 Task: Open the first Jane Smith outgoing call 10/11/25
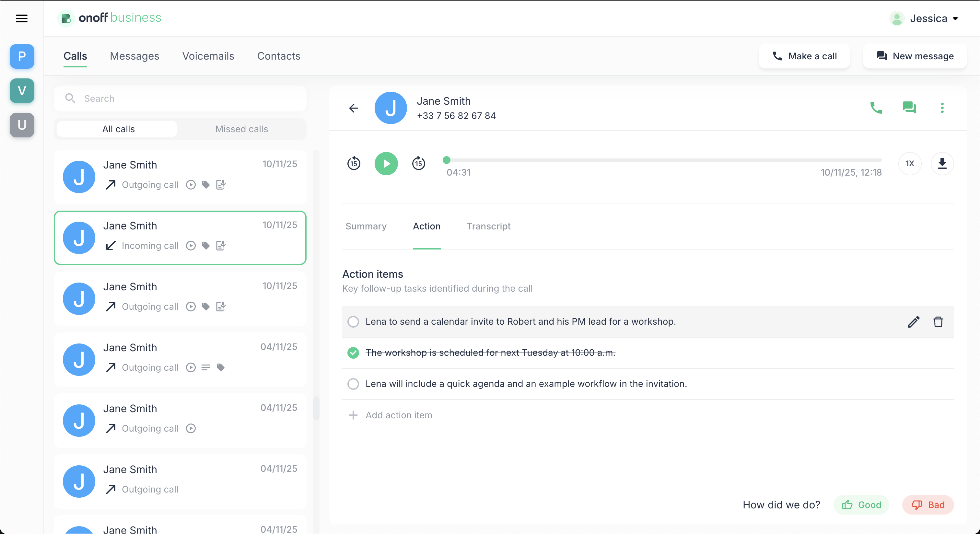180,177
